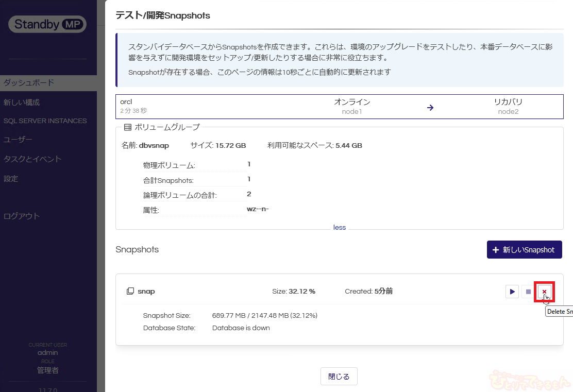Open SQL SERVER INSTANCES page

click(45, 121)
